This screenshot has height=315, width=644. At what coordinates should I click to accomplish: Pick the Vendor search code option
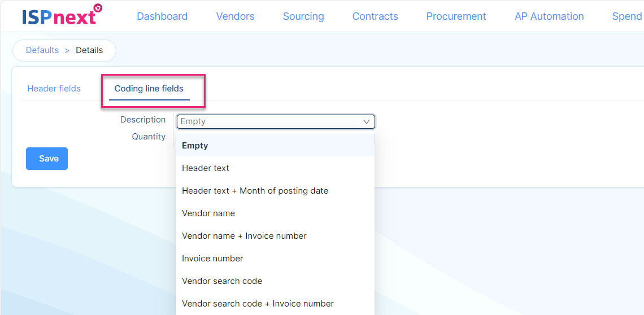click(275, 281)
